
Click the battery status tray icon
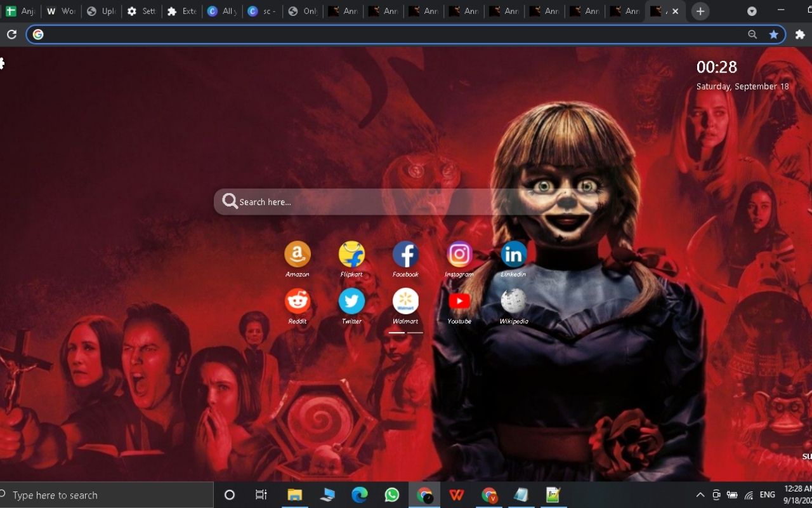[x=732, y=495]
